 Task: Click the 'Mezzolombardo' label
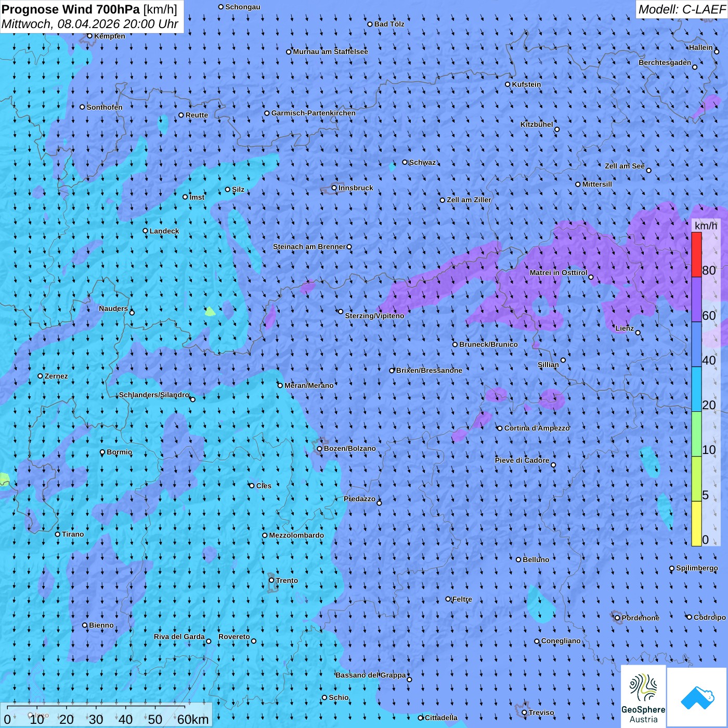tap(296, 535)
